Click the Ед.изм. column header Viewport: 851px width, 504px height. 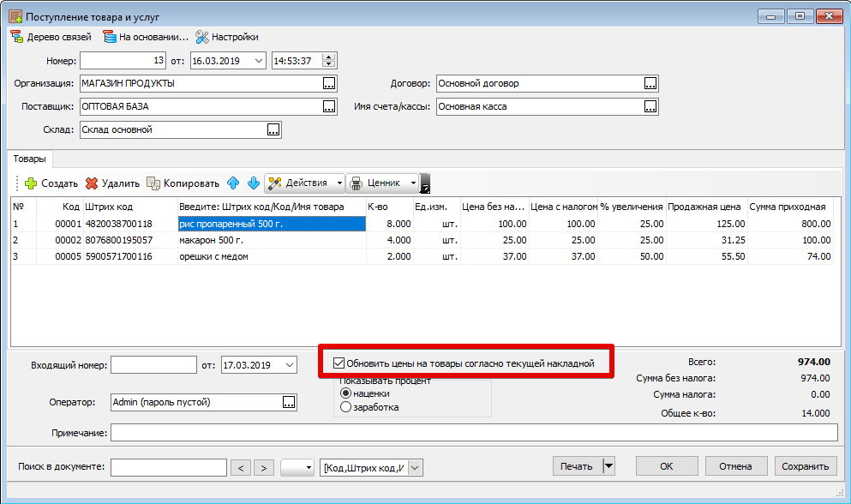436,207
